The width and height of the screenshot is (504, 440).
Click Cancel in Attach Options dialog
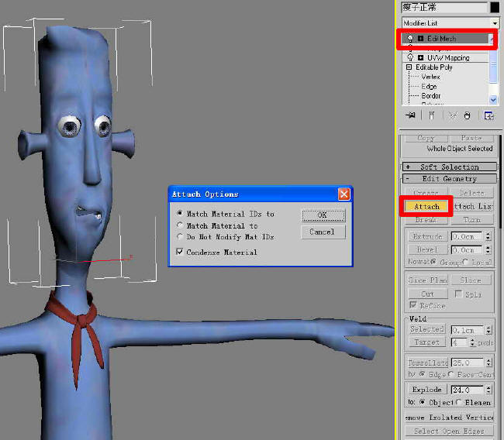click(323, 232)
